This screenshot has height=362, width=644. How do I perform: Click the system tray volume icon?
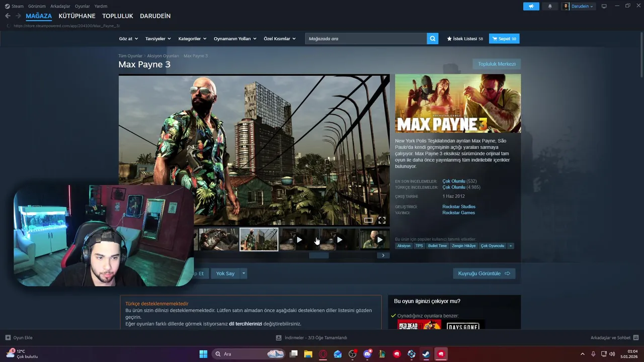(x=612, y=354)
